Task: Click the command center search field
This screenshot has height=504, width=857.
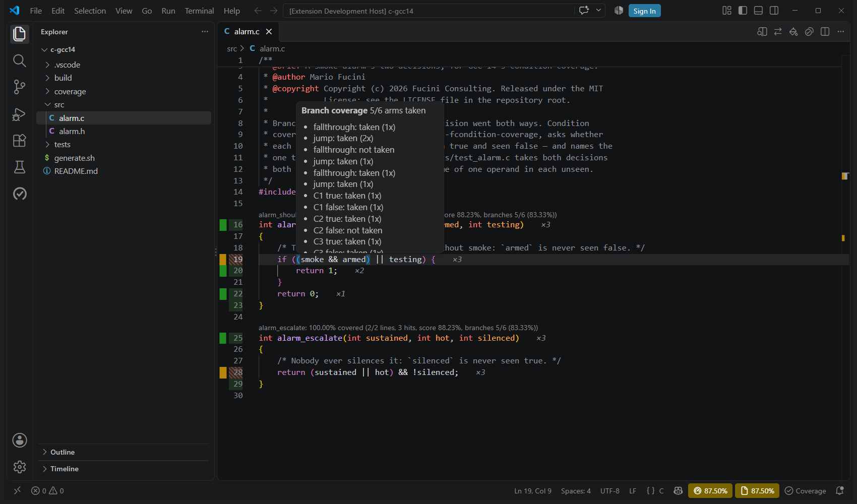Action: [428, 11]
